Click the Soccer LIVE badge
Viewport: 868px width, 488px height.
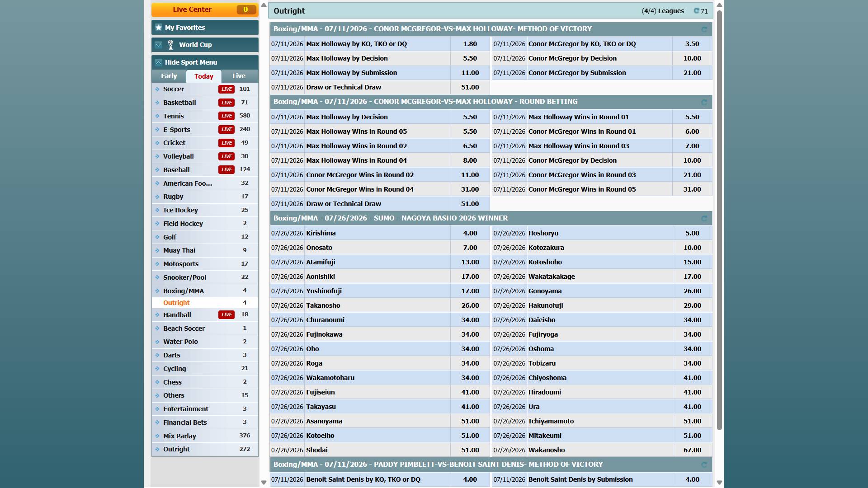click(x=226, y=89)
